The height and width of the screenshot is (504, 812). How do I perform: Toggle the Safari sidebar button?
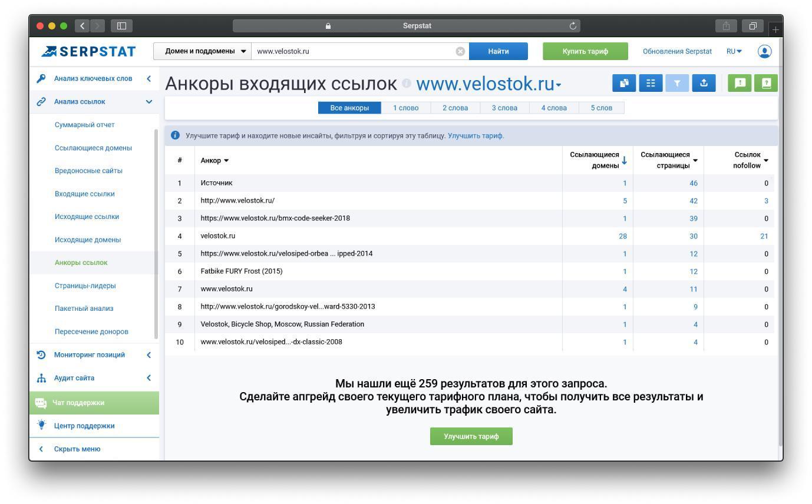click(x=122, y=26)
